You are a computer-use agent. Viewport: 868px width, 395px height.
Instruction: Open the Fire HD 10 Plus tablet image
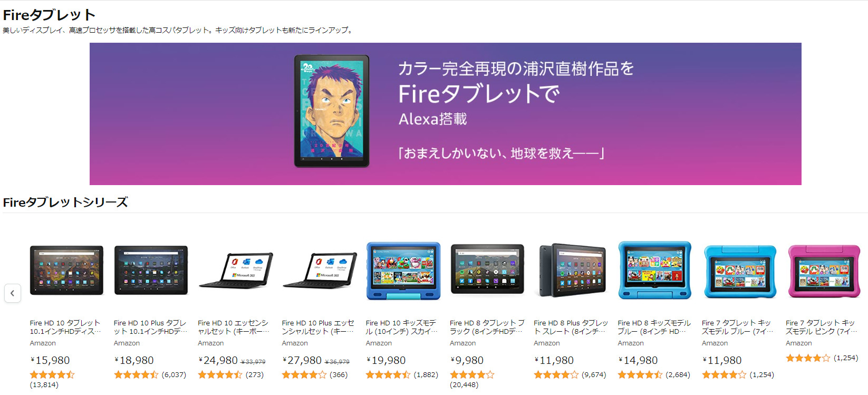coord(151,270)
